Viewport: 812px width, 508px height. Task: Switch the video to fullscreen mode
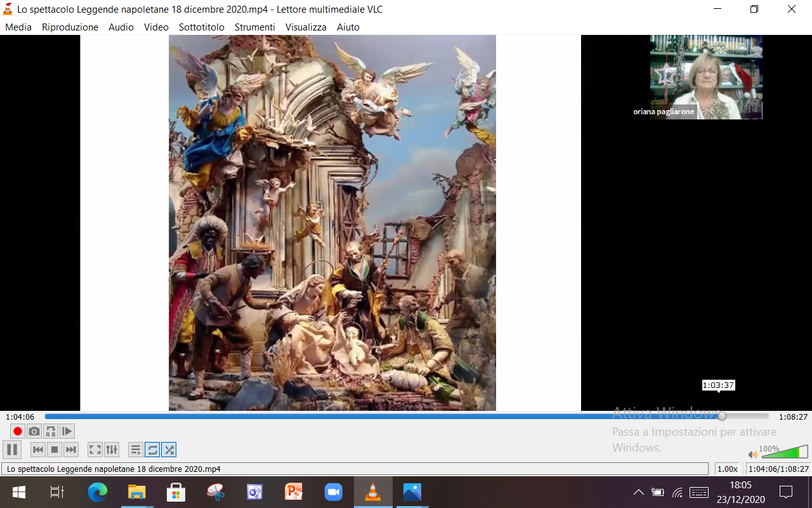95,450
